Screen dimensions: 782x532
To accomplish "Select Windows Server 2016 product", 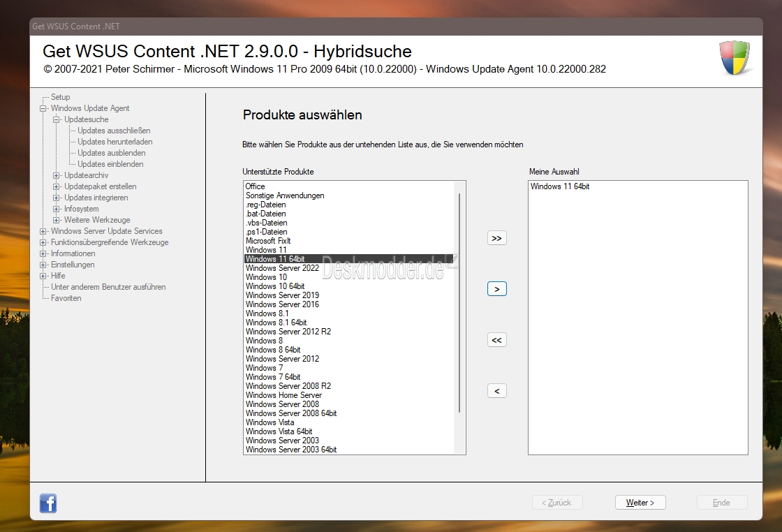I will pos(349,304).
